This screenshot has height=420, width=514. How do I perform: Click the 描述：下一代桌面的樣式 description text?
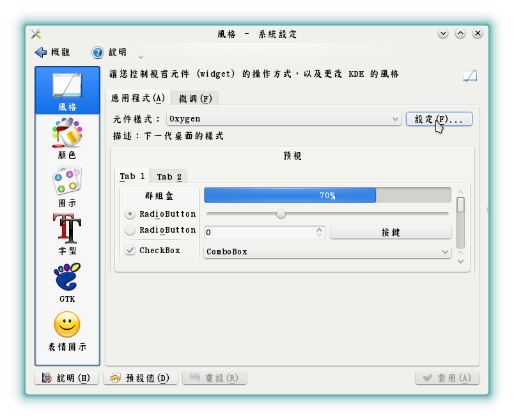tap(168, 136)
